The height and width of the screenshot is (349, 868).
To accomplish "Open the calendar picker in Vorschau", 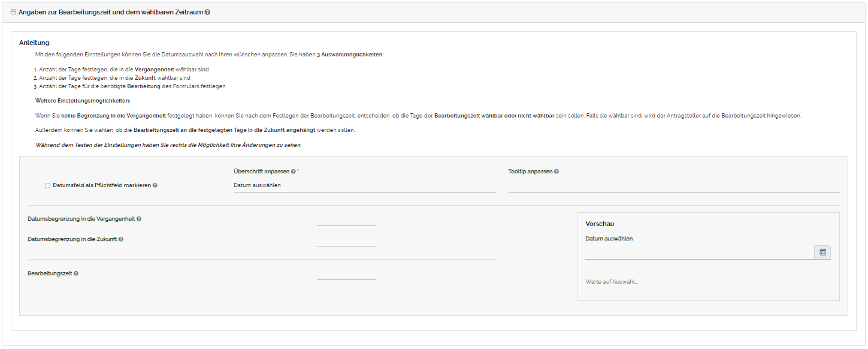I will pyautogui.click(x=822, y=252).
